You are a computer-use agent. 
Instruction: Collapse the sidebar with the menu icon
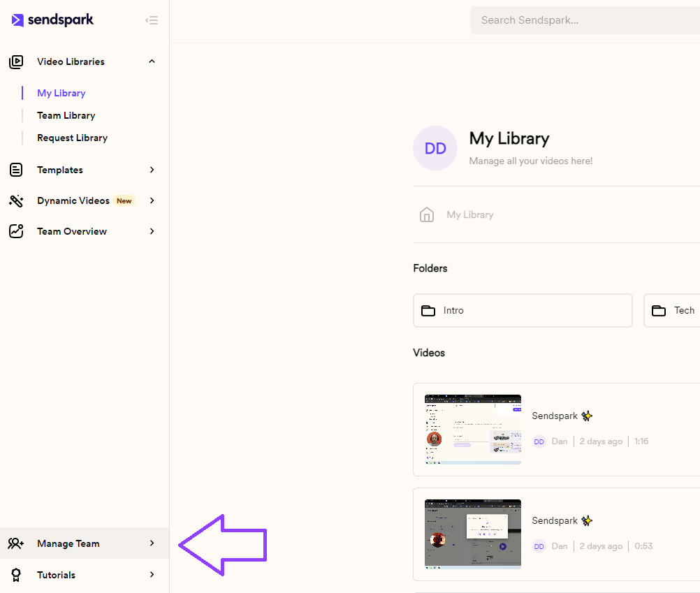click(152, 20)
